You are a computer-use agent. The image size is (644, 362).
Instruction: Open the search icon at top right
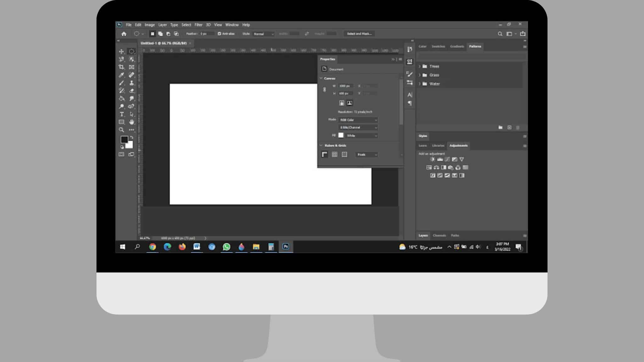click(500, 34)
